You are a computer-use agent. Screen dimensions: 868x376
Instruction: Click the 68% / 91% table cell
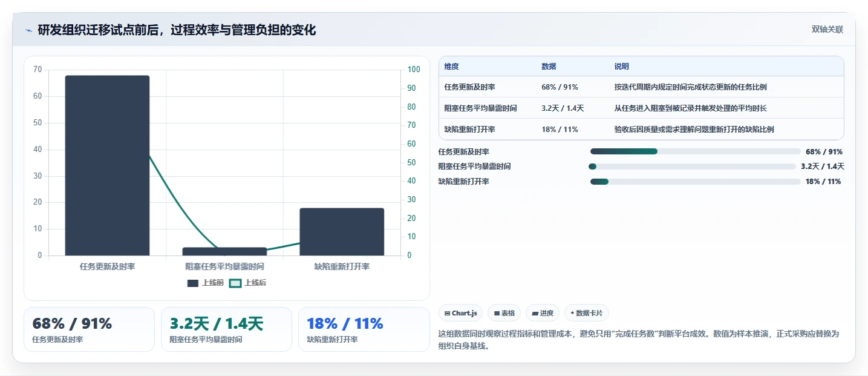point(560,87)
